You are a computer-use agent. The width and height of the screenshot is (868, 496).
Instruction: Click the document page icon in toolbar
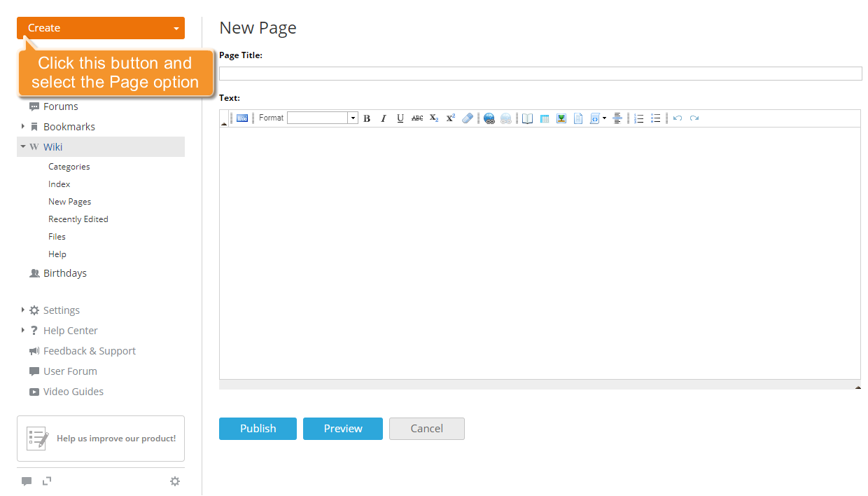click(578, 118)
